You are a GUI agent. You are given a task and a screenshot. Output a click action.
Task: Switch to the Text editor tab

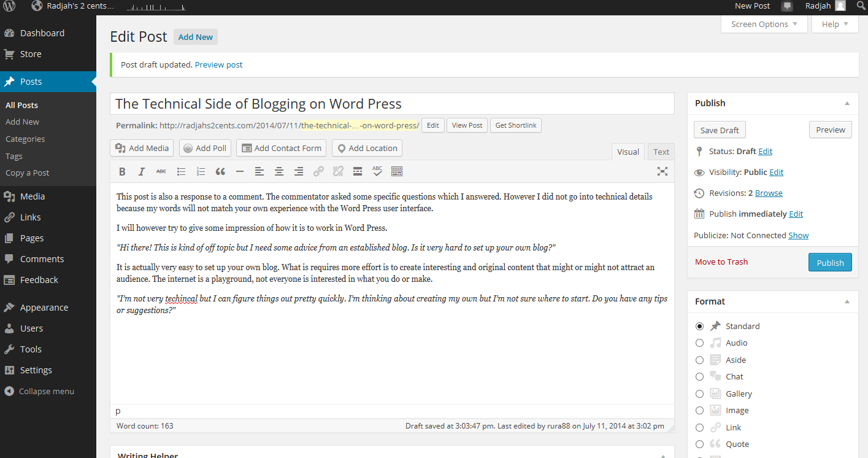661,152
